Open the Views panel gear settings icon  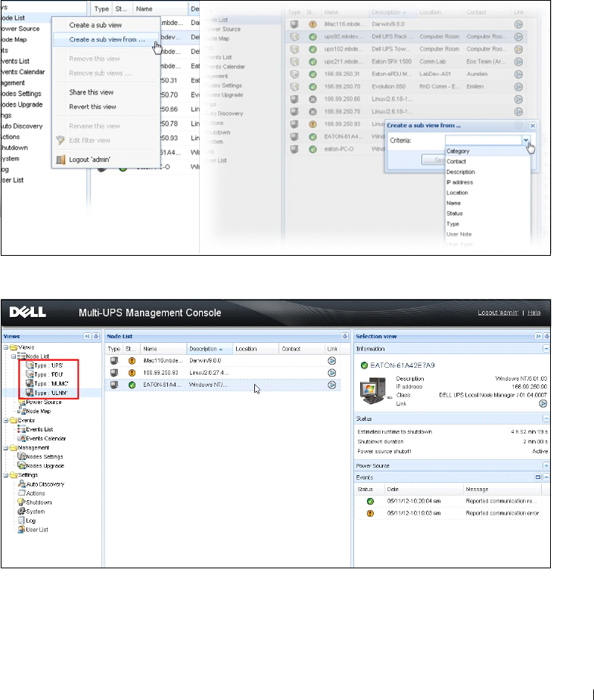(x=96, y=336)
